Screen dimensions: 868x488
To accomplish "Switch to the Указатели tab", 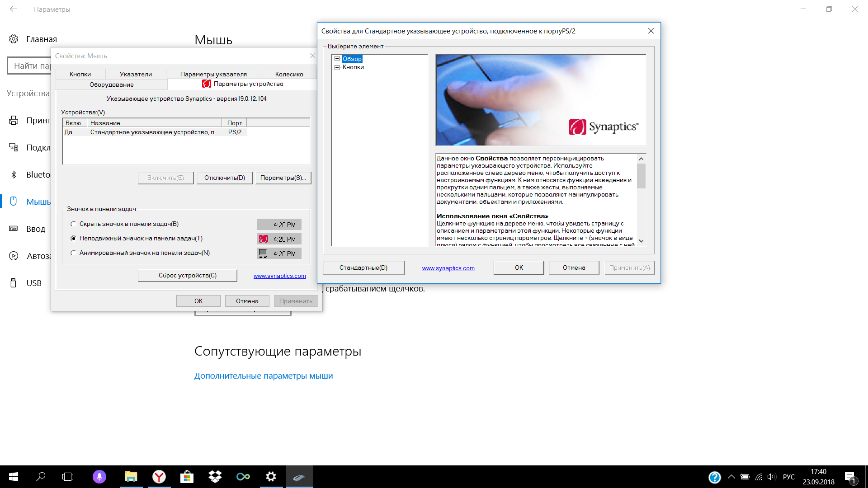I will (136, 74).
